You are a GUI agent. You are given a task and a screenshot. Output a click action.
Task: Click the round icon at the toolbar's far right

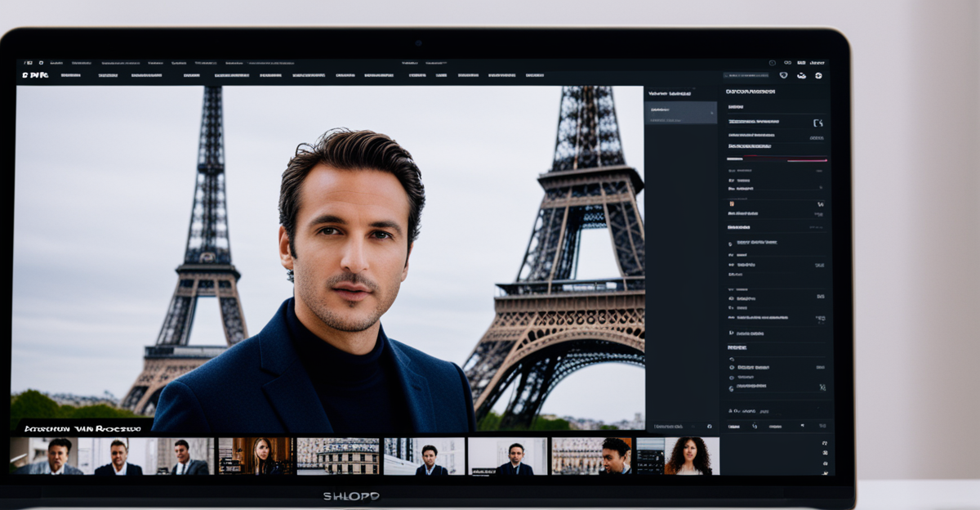818,75
